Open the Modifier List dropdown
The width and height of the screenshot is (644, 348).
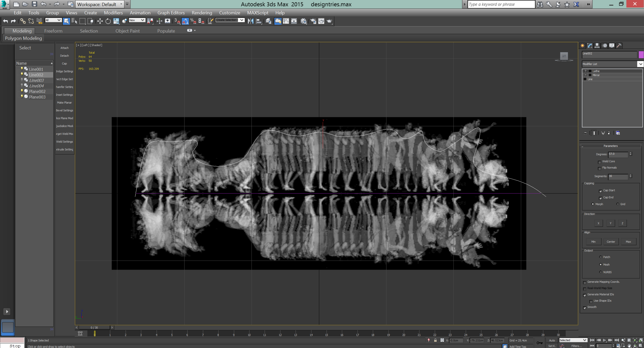click(x=640, y=64)
